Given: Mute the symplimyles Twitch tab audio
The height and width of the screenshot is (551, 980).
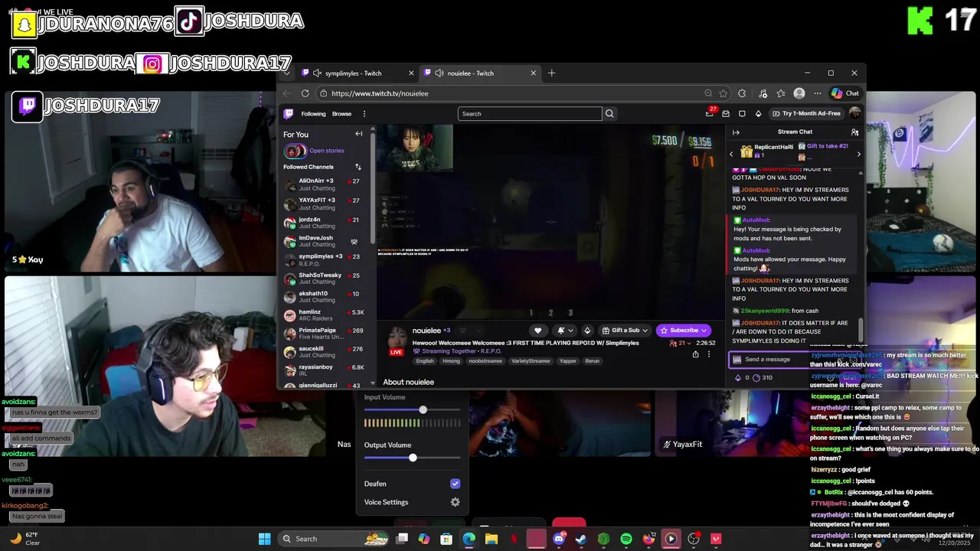Looking at the screenshot, I should click(317, 73).
